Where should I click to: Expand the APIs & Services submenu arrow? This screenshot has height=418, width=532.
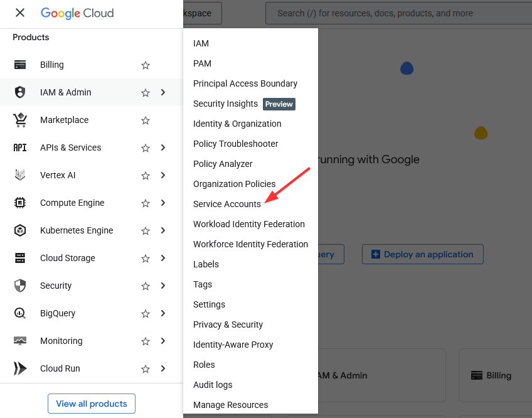(163, 147)
